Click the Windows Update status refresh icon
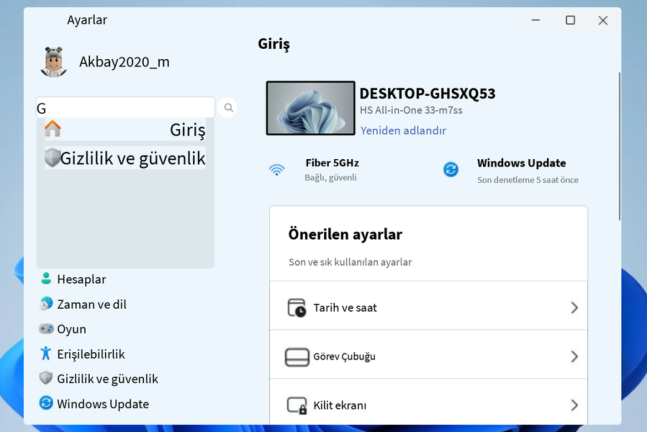 coord(451,170)
